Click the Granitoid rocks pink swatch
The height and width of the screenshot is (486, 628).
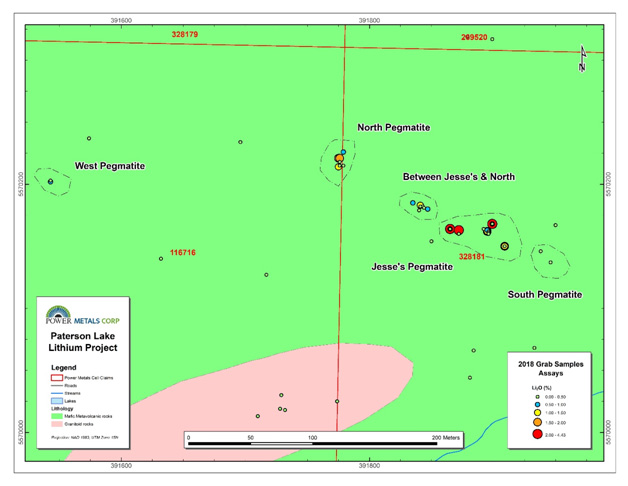coord(56,424)
